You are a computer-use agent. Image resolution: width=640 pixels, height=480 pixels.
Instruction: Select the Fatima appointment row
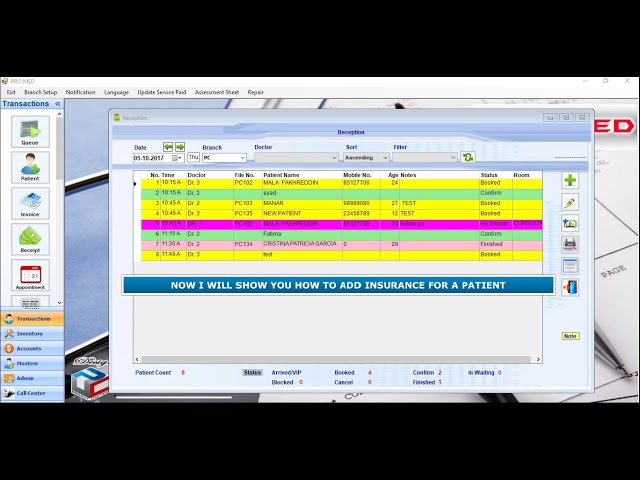click(342, 234)
